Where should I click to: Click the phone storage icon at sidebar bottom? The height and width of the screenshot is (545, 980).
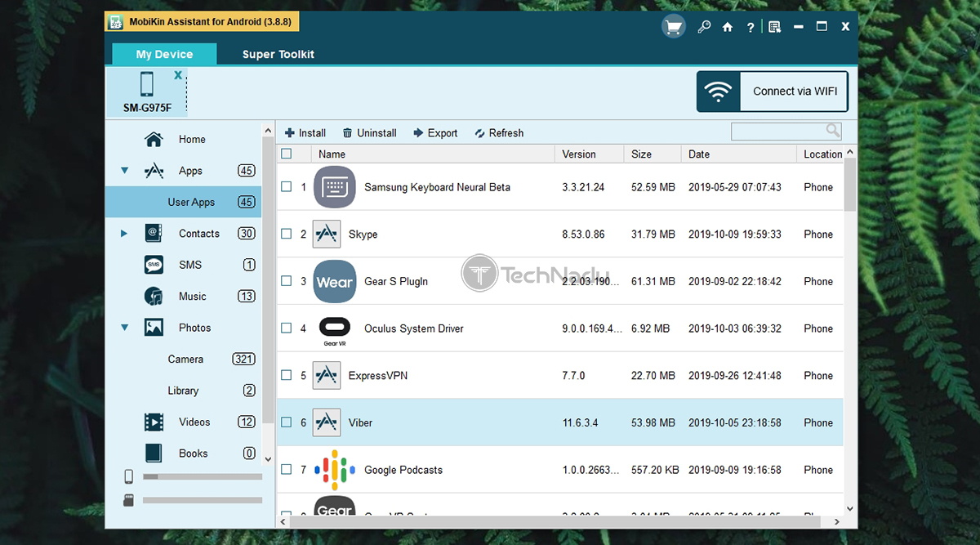pos(129,476)
